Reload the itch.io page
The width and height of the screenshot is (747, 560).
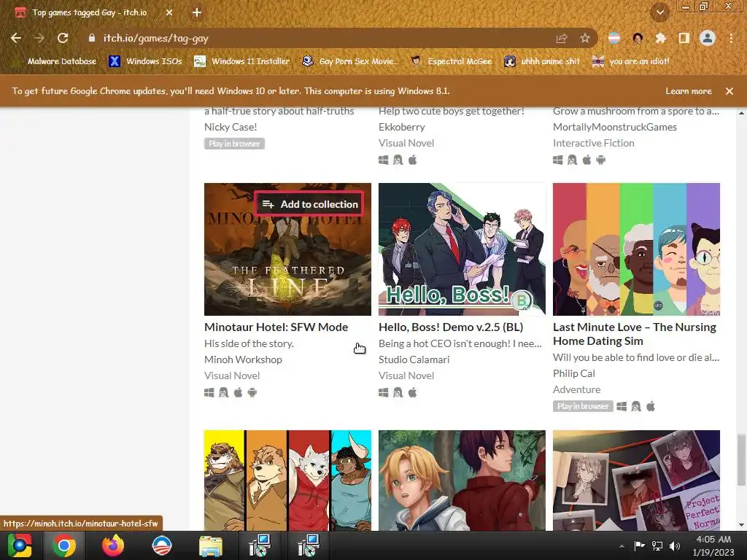[63, 38]
